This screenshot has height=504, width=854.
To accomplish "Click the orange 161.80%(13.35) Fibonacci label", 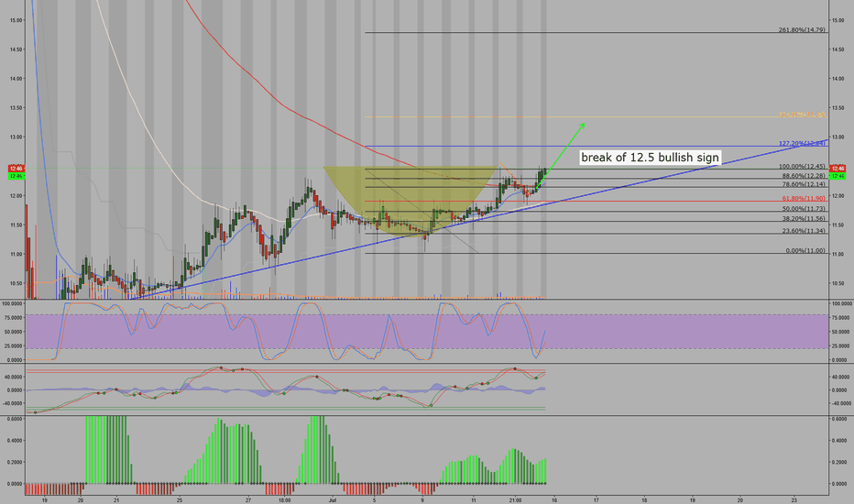I will [802, 115].
